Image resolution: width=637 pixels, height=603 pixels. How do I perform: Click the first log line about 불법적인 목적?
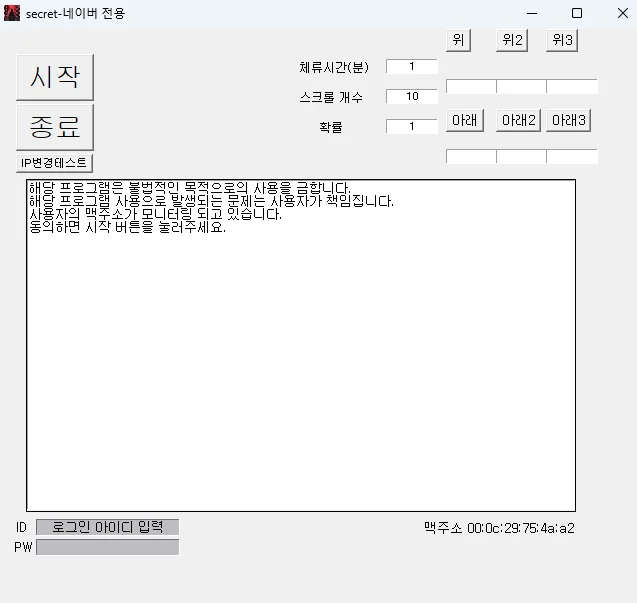[x=190, y=188]
